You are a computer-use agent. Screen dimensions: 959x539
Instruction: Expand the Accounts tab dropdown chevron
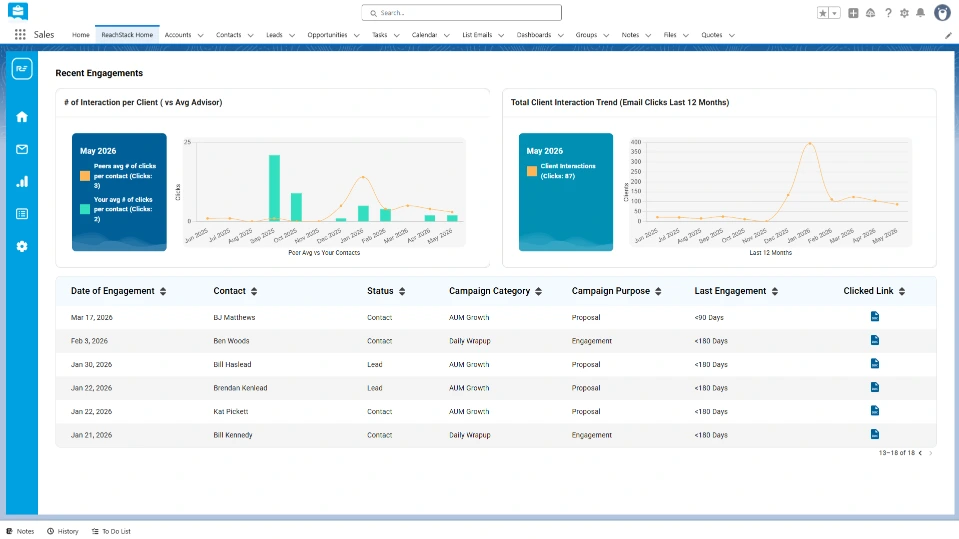tap(201, 35)
